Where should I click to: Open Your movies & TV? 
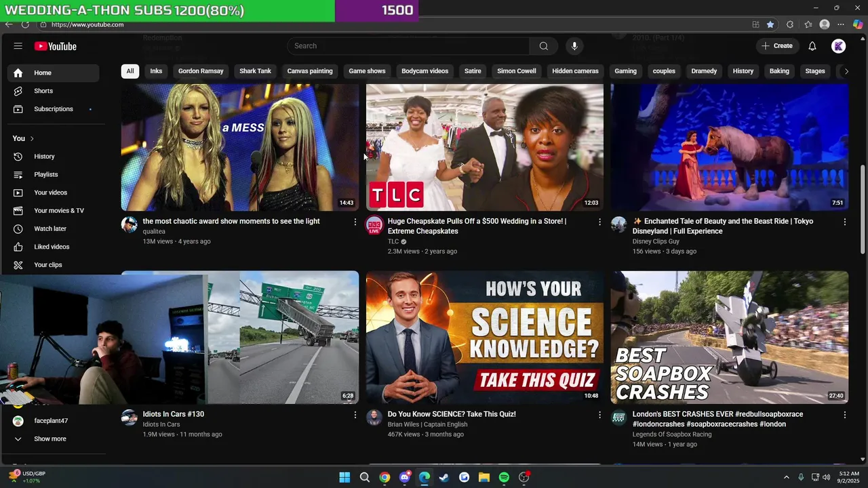54,211
